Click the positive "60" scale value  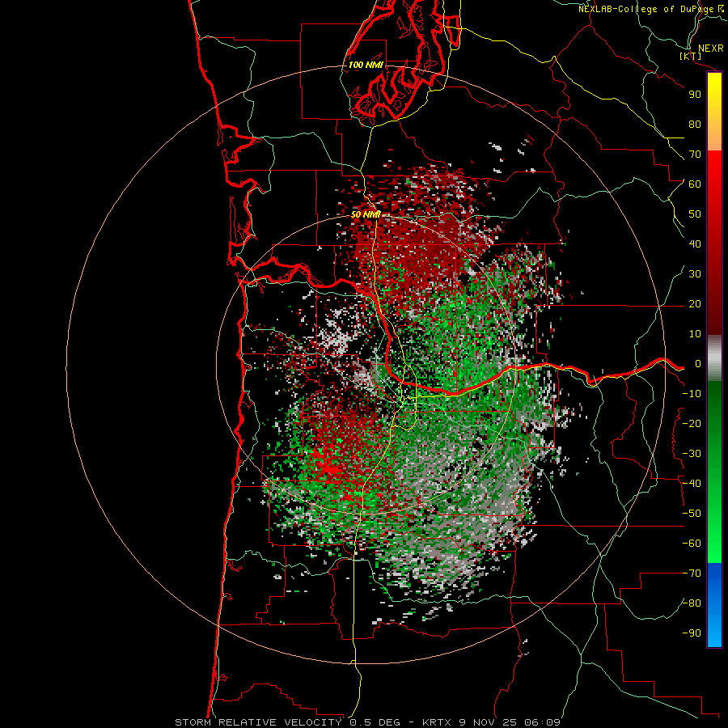695,184
